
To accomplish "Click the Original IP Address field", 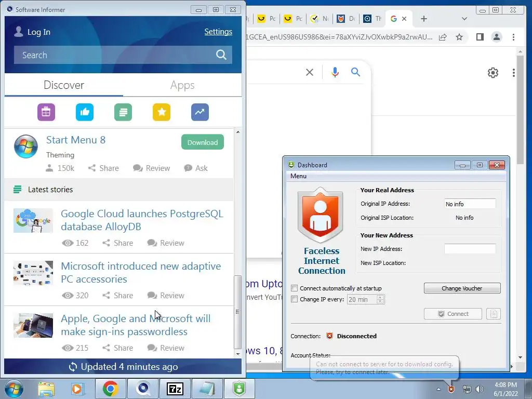I will click(x=470, y=204).
